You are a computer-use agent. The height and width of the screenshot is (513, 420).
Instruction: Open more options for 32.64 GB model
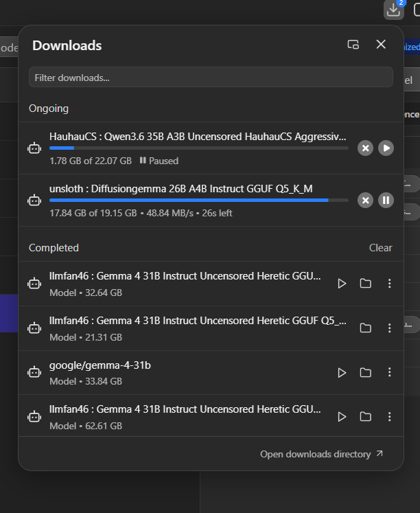pos(389,284)
